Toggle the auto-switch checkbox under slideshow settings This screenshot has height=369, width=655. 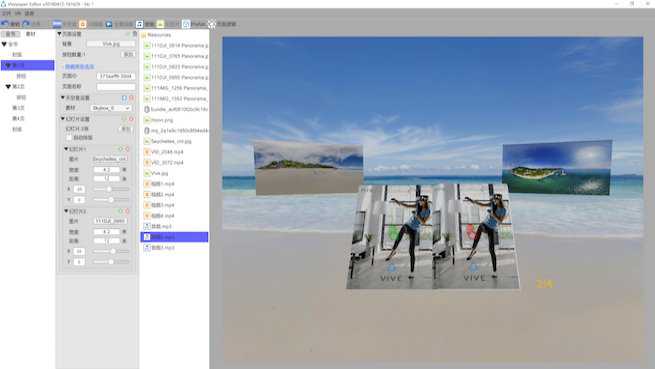[69, 137]
